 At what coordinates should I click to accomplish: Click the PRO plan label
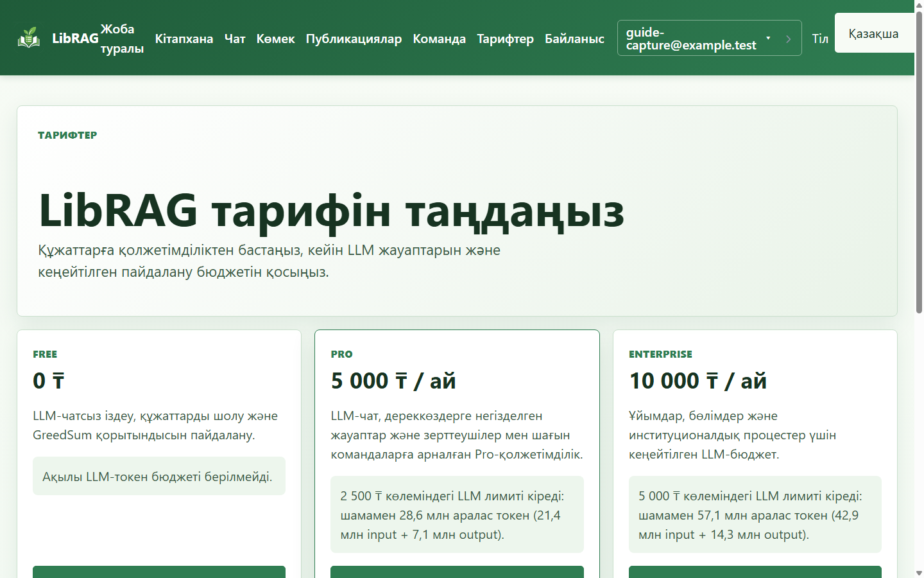tap(341, 354)
